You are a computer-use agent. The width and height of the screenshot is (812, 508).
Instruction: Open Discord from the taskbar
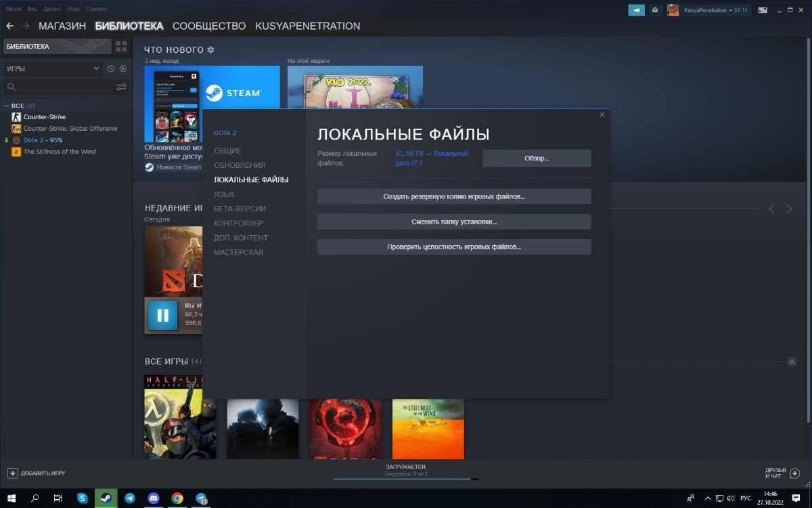pyautogui.click(x=153, y=498)
